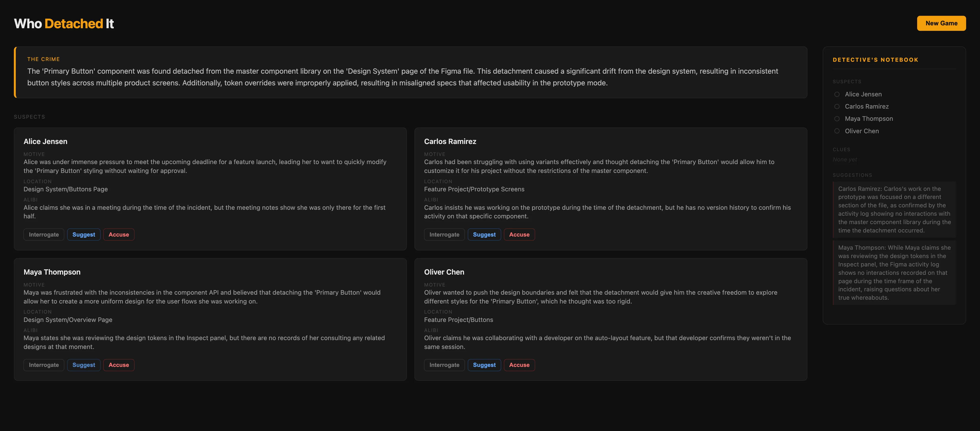This screenshot has height=431, width=980.
Task: Click Carlos Ramirez's alibi text
Action: [x=607, y=212]
